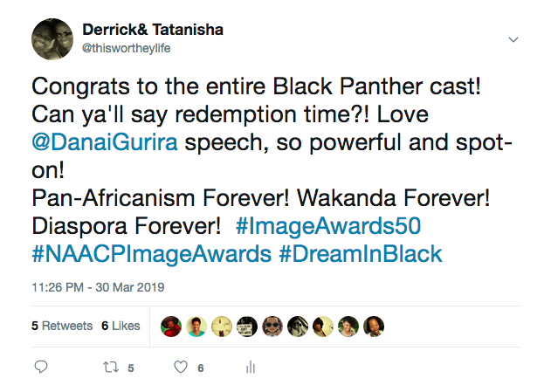Open the #NAACPImageAwards hashtag

click(151, 254)
